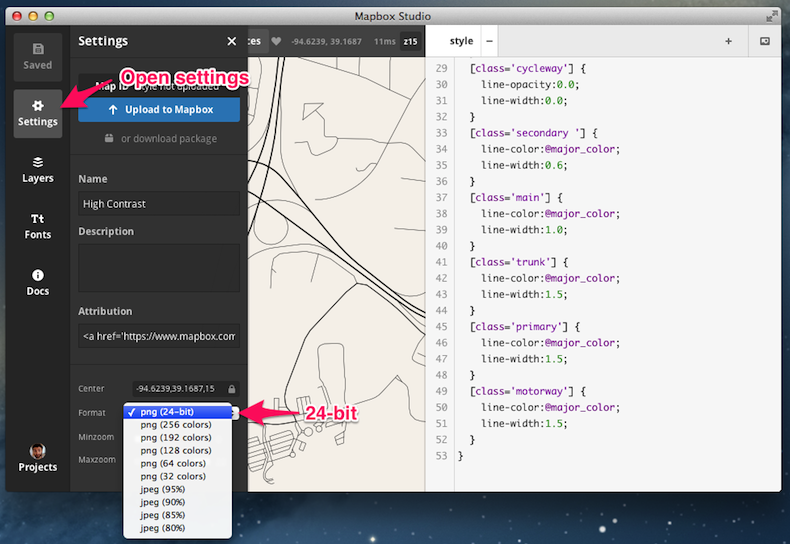Select the 'png (64 colors)' format option
790x544 pixels.
coord(177,463)
